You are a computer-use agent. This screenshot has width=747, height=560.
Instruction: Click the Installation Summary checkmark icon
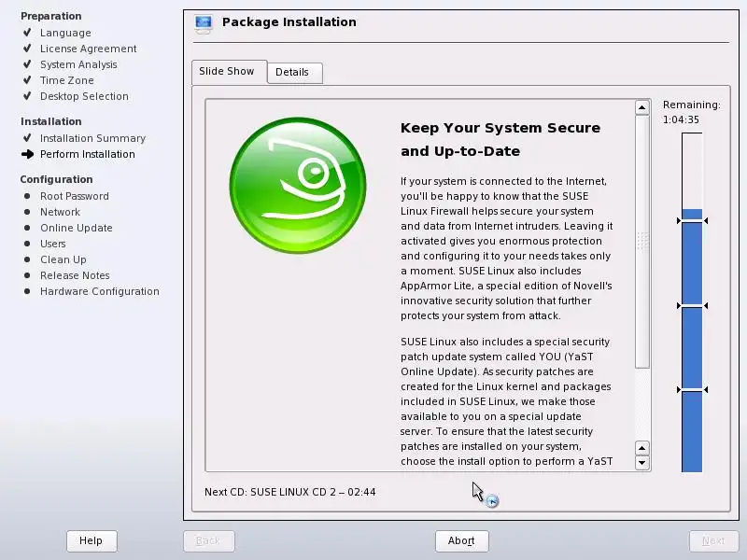point(28,137)
